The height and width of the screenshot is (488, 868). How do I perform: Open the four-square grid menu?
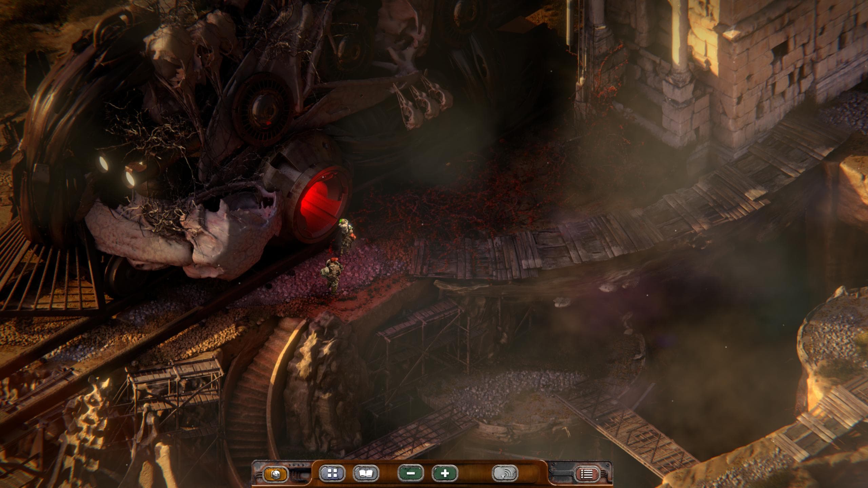pos(332,473)
